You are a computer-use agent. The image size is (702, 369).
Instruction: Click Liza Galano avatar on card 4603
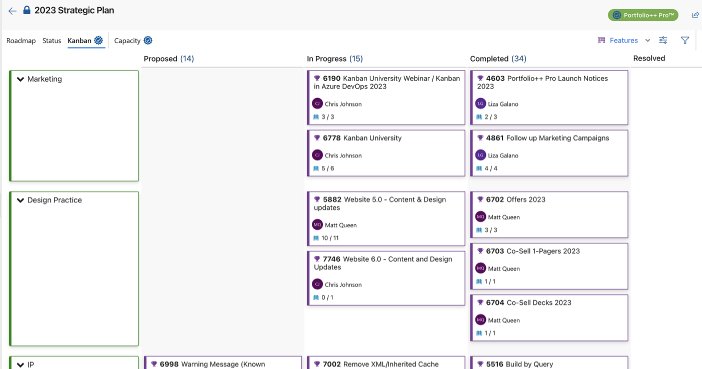pyautogui.click(x=480, y=103)
